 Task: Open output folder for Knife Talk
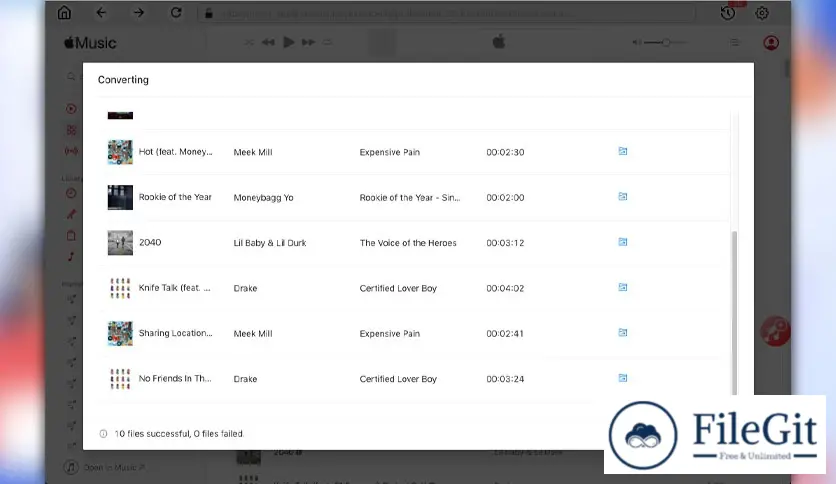pos(623,287)
